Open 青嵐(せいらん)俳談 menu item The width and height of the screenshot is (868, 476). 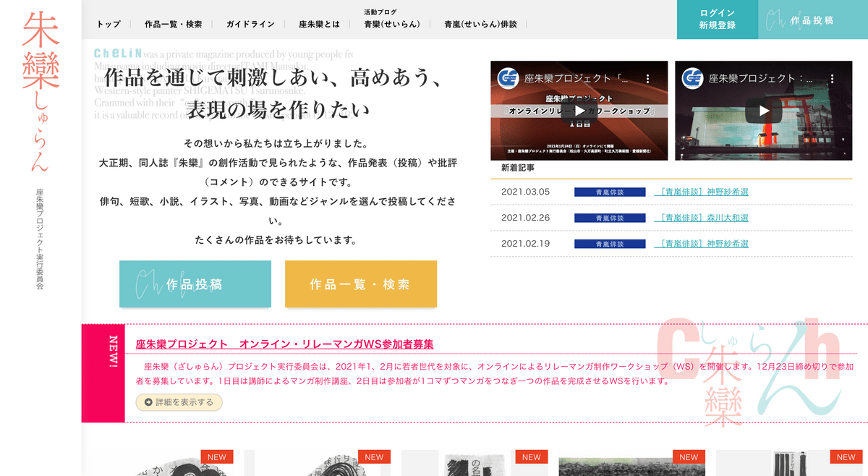[480, 24]
